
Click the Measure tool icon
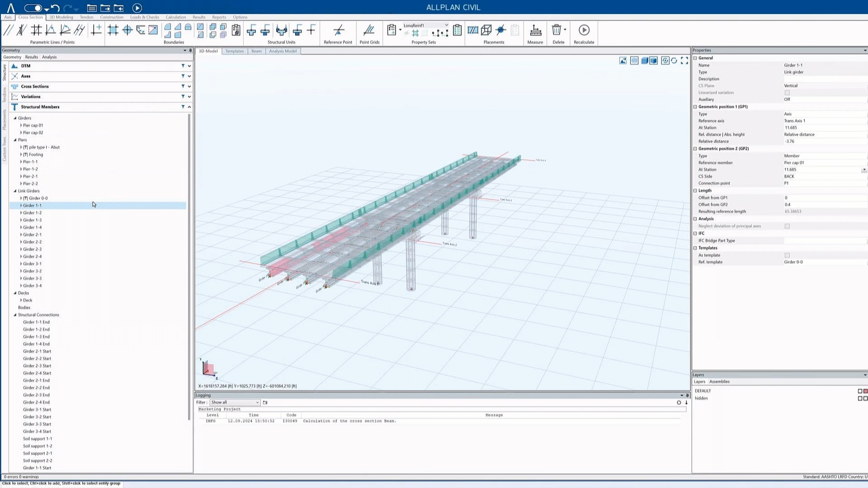(x=535, y=30)
